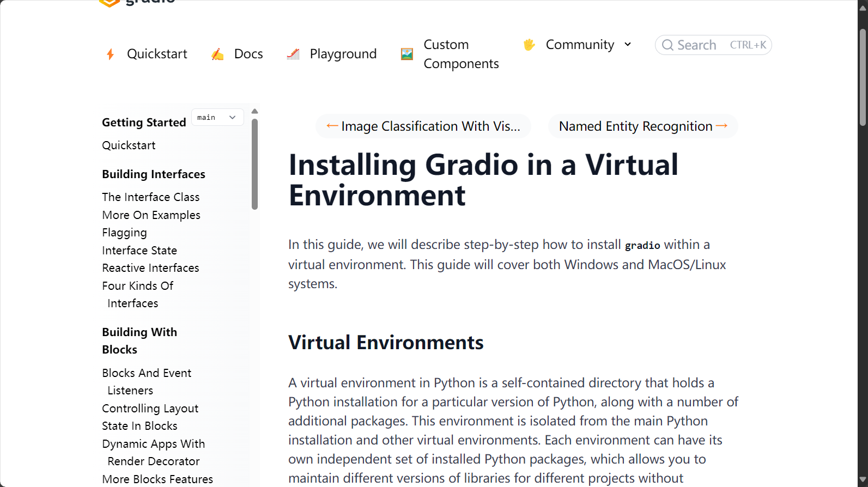Open Docs in the top navigation
Viewport: 868px width, 487px height.
248,54
